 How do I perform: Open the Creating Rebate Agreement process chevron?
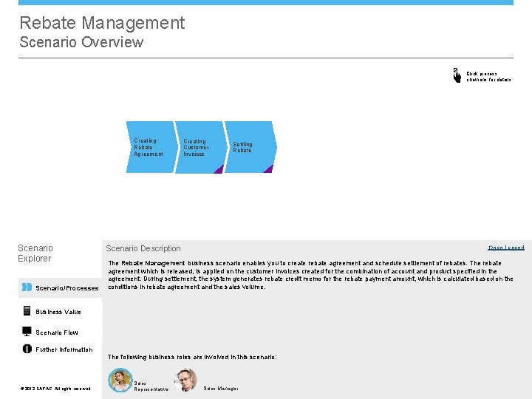151,147
